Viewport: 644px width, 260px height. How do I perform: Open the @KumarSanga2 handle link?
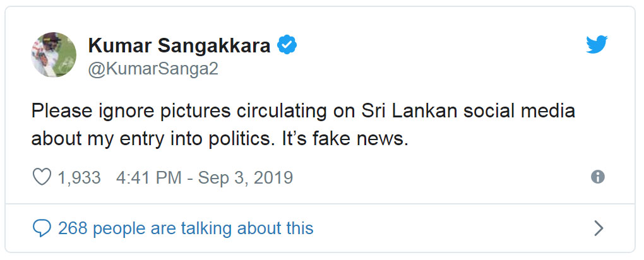tap(153, 69)
